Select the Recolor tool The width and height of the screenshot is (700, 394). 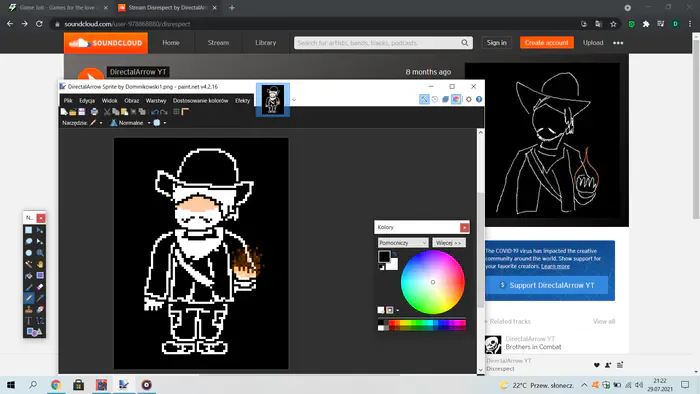point(40,309)
